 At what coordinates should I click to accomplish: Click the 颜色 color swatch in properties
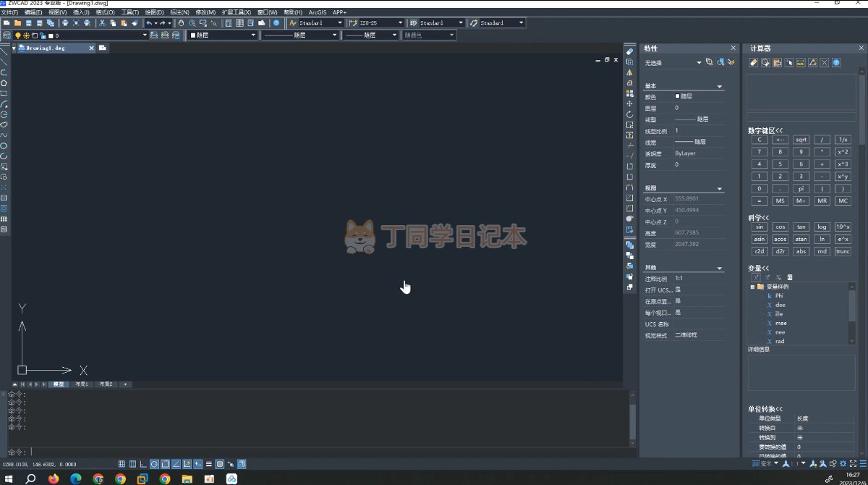point(678,96)
